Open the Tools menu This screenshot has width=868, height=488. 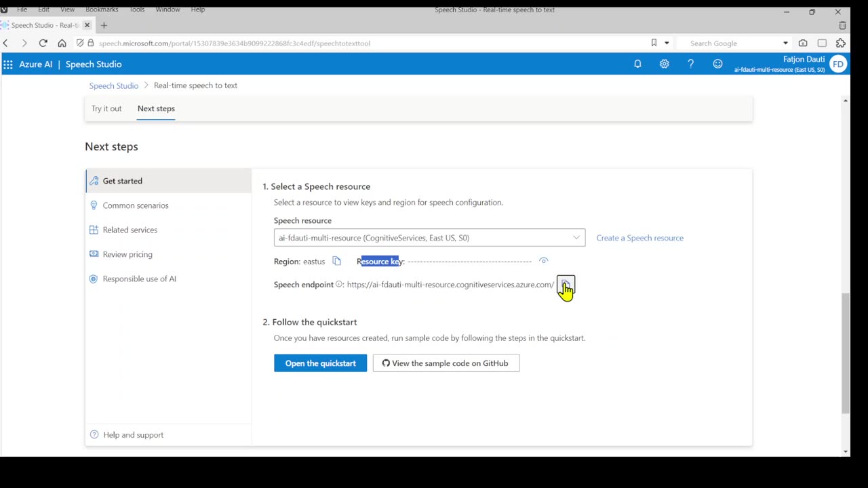point(137,9)
